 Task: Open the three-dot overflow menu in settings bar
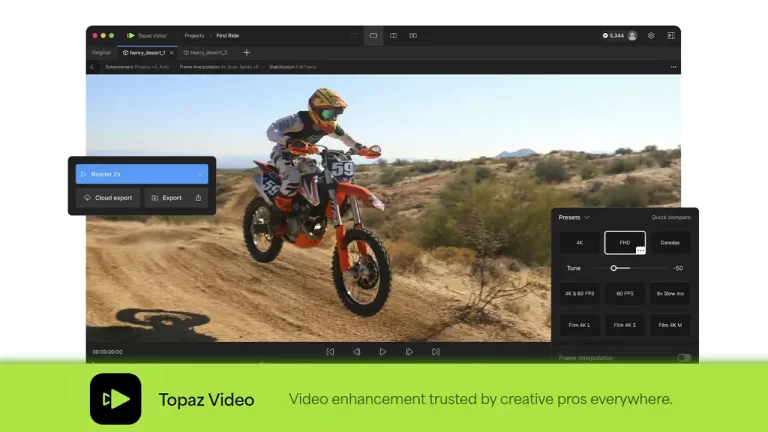point(673,67)
